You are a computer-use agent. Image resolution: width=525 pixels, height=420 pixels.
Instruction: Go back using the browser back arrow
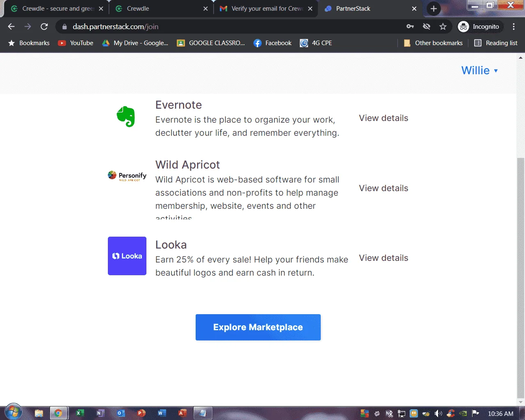point(11,27)
